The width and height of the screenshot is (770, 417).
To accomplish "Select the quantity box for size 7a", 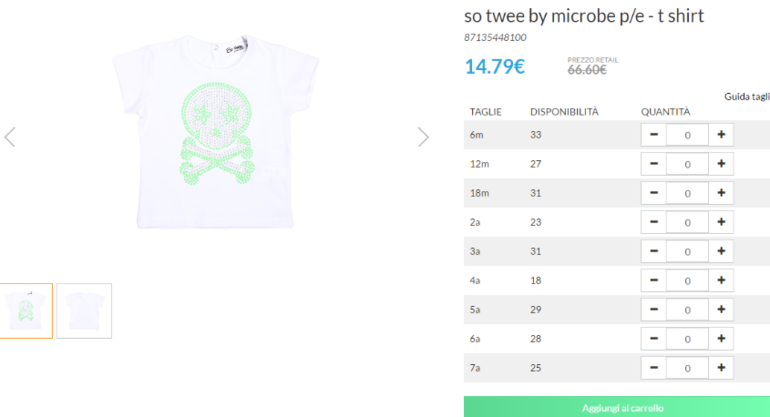I will tap(687, 368).
